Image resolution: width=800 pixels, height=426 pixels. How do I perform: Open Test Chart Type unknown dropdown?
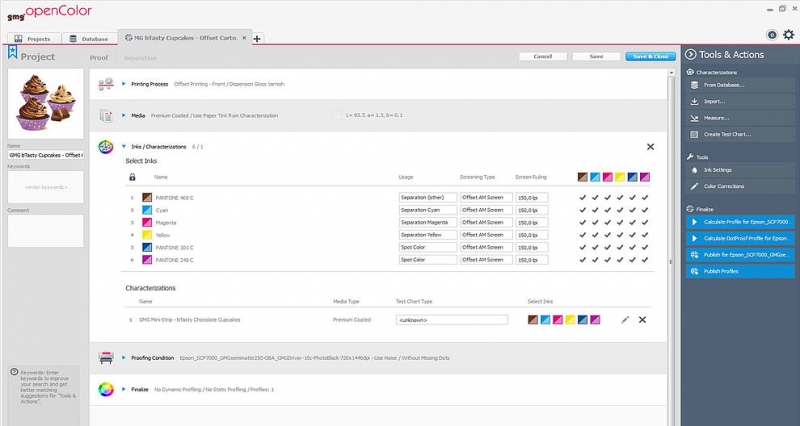pos(452,320)
